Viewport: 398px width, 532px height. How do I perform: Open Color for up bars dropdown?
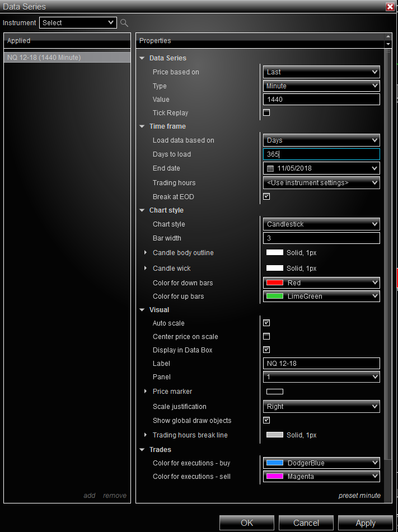coord(321,296)
